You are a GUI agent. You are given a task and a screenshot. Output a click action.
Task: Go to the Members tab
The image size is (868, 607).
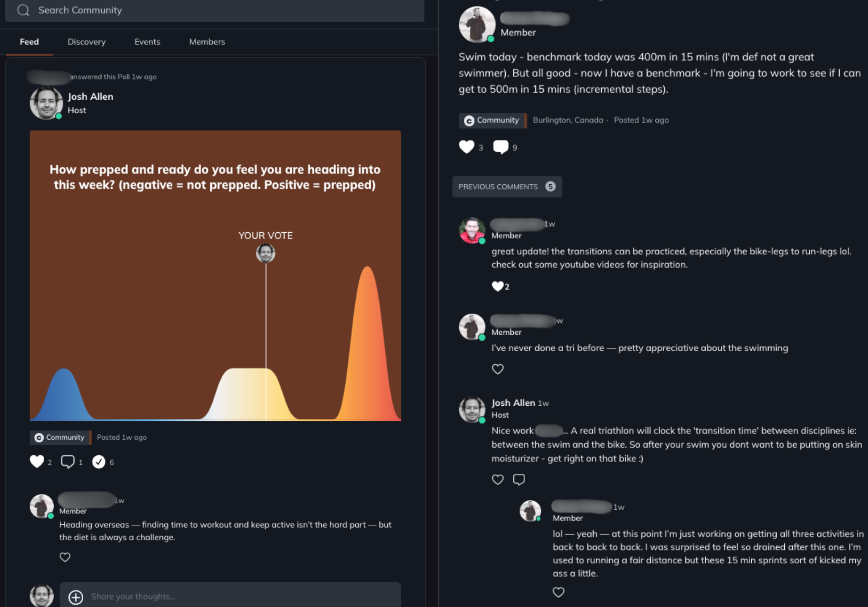(x=207, y=42)
